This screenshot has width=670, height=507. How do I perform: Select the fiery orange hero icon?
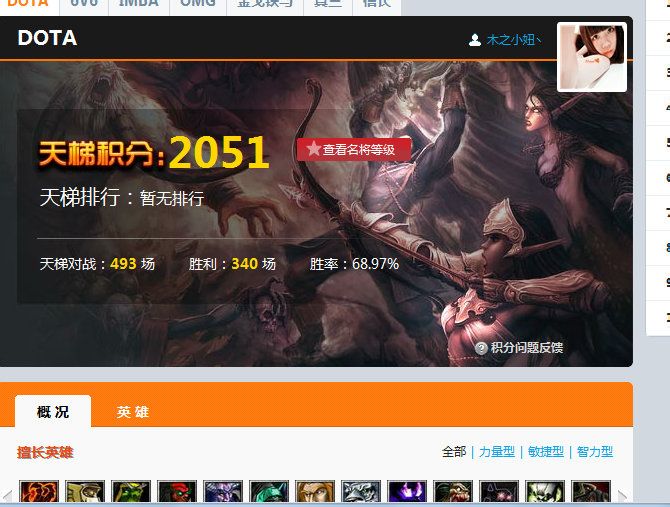coord(39,491)
